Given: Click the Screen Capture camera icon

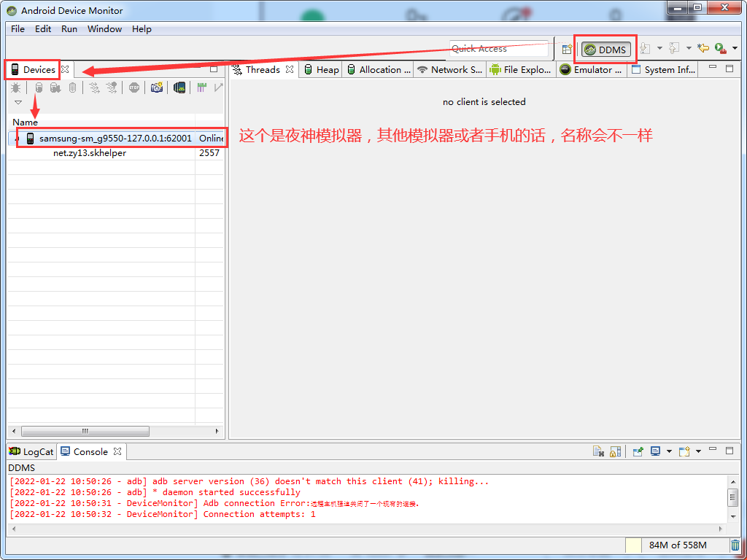Looking at the screenshot, I should click(157, 88).
